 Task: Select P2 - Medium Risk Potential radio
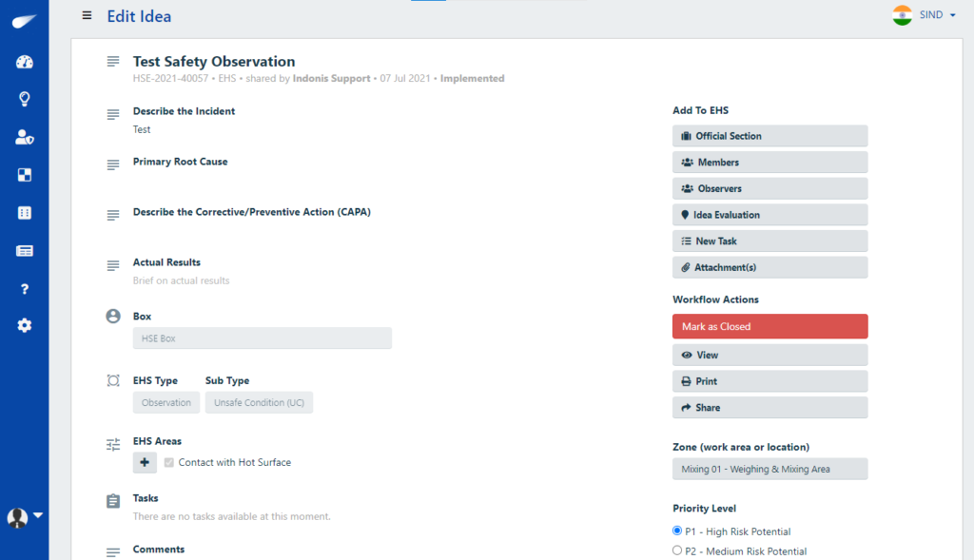click(x=677, y=550)
